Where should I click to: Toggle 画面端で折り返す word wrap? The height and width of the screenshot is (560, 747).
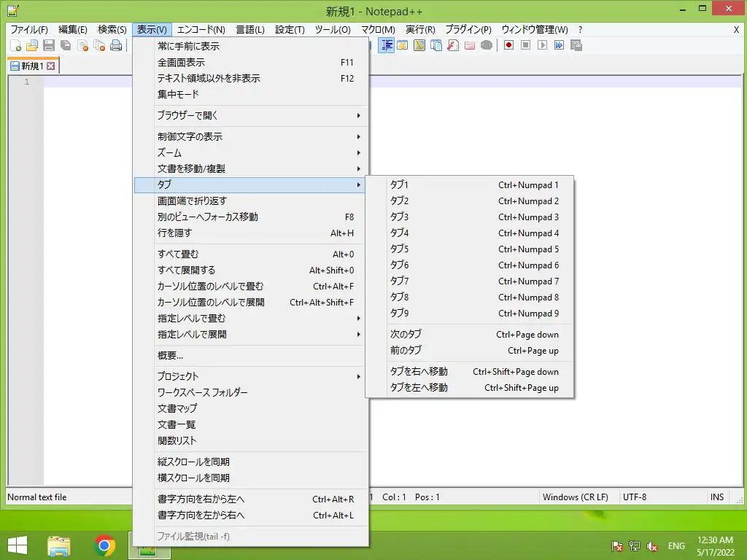point(251,201)
